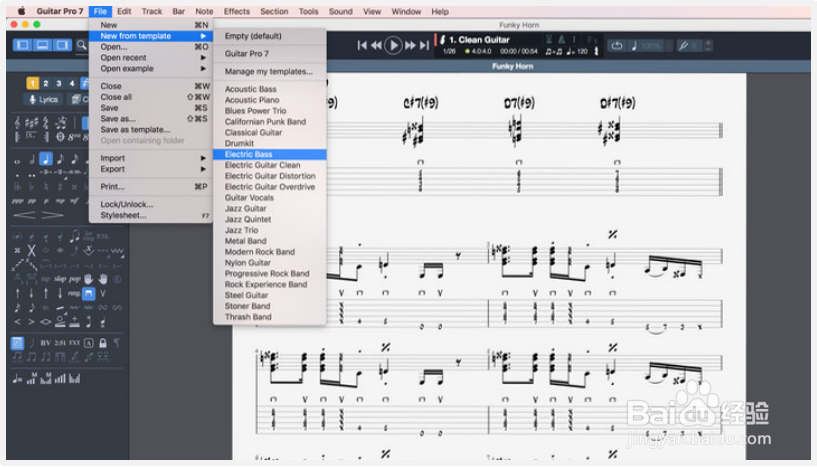This screenshot has height=467, width=817.
Task: Select voice 3 button
Action: pyautogui.click(x=59, y=83)
